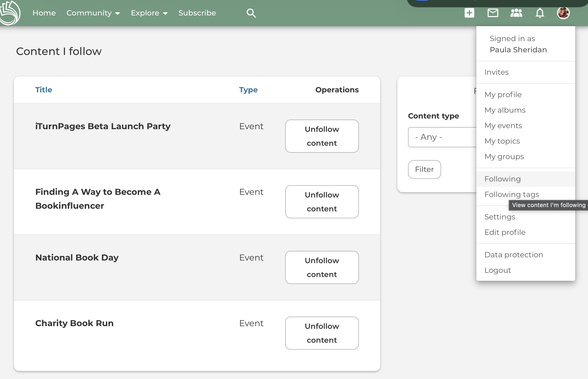Click the Filter button
The image size is (588, 379).
coord(424,169)
